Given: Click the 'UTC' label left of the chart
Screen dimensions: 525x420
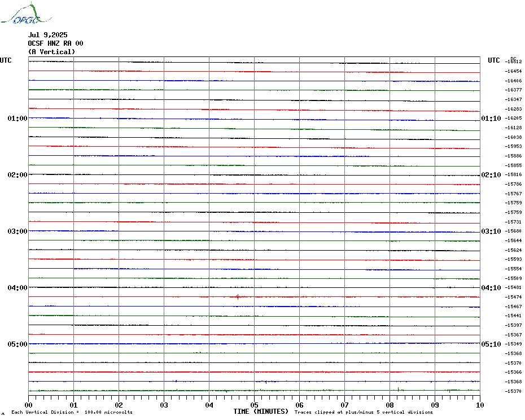Looking at the screenshot, I should coord(6,60).
